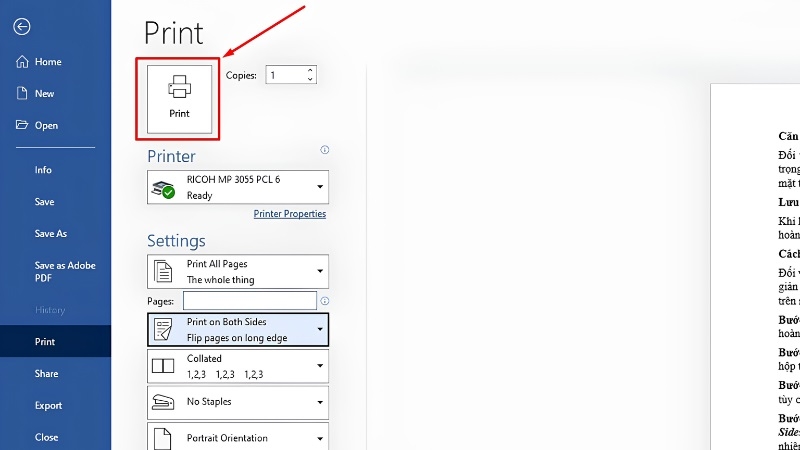
Task: Click the back arrow icon in sidebar
Action: 22,27
